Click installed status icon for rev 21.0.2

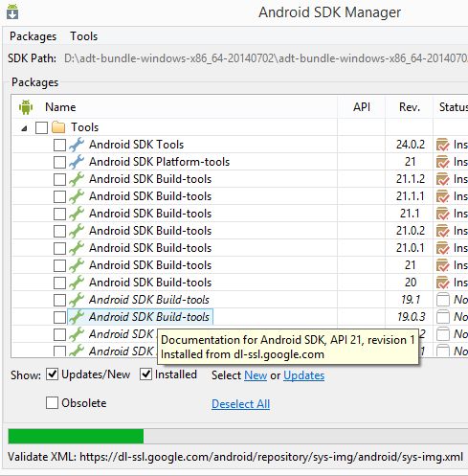pos(443,231)
